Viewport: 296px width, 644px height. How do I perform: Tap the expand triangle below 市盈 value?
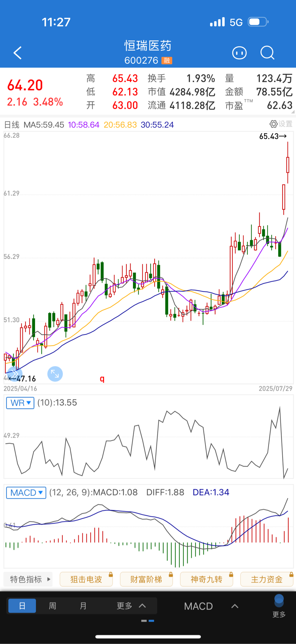click(293, 112)
